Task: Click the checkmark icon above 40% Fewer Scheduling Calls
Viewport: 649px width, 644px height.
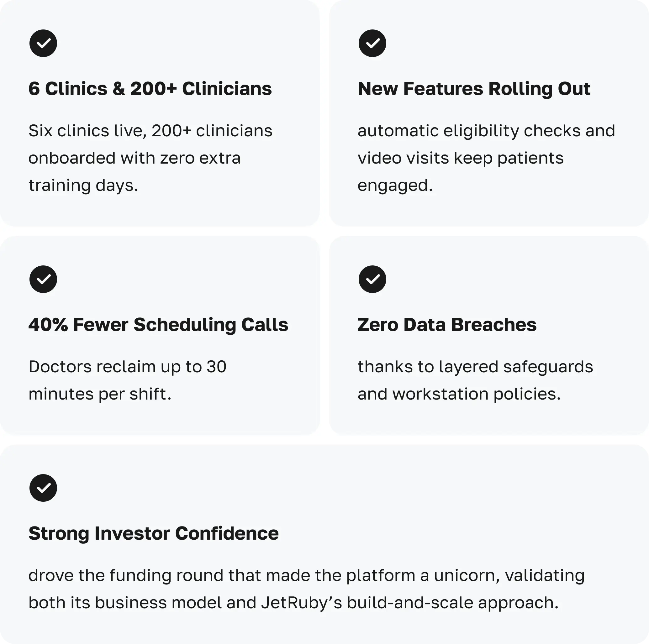Action: (43, 279)
